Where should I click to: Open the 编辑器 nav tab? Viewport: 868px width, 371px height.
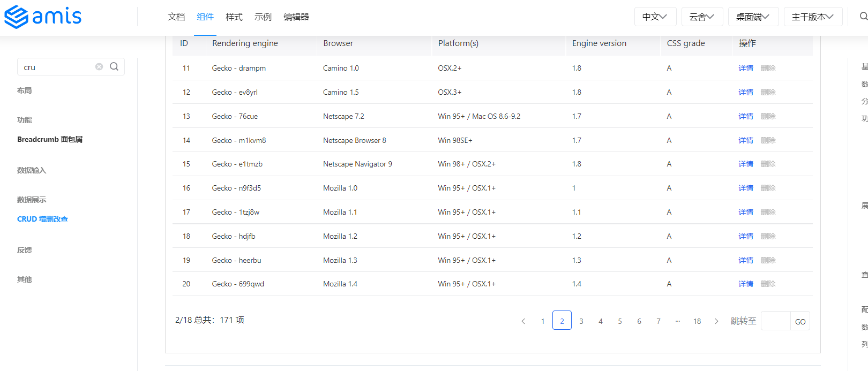(296, 17)
